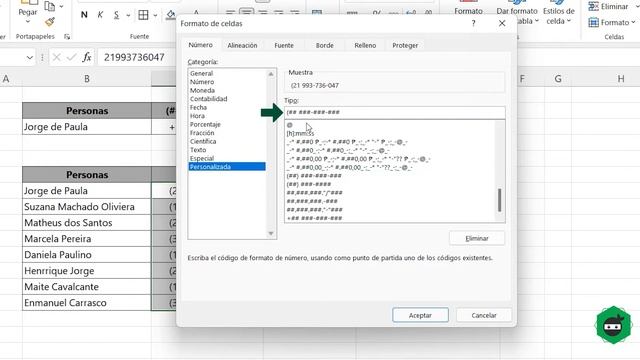The height and width of the screenshot is (360, 640).
Task: Switch to the Proteger tab
Action: 405,45
